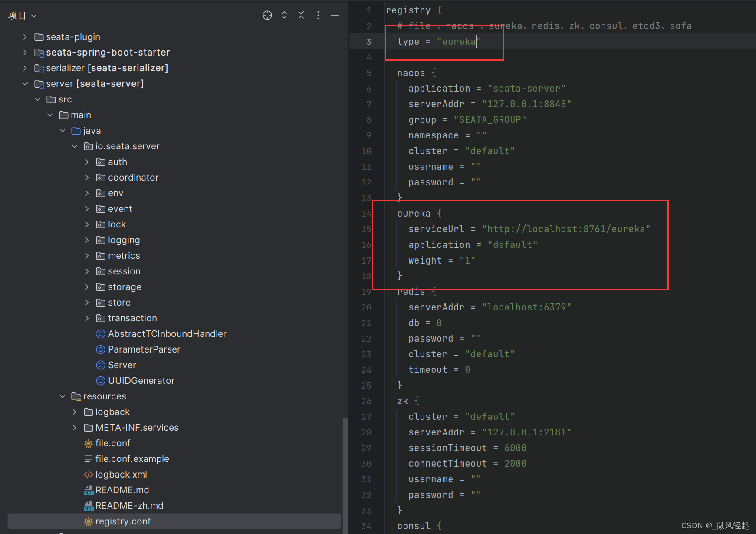Select the transaction package
Screen dimensions: 756x534
133,318
